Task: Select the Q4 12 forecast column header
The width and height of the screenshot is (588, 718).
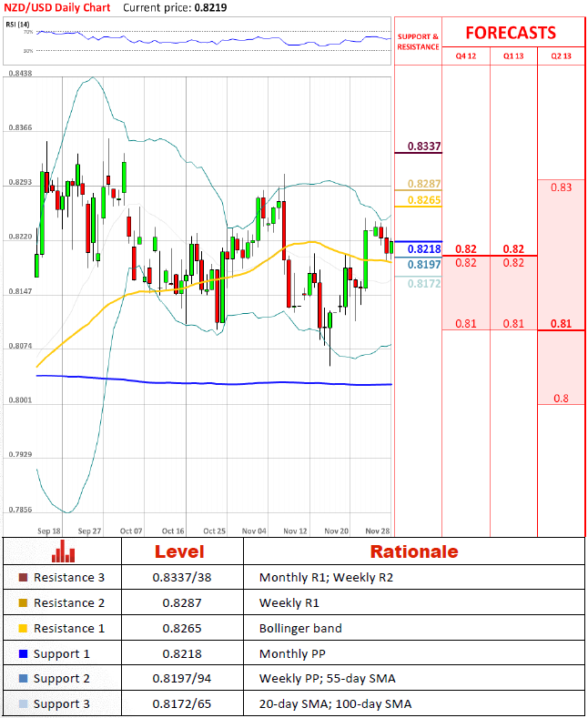Action: click(465, 56)
